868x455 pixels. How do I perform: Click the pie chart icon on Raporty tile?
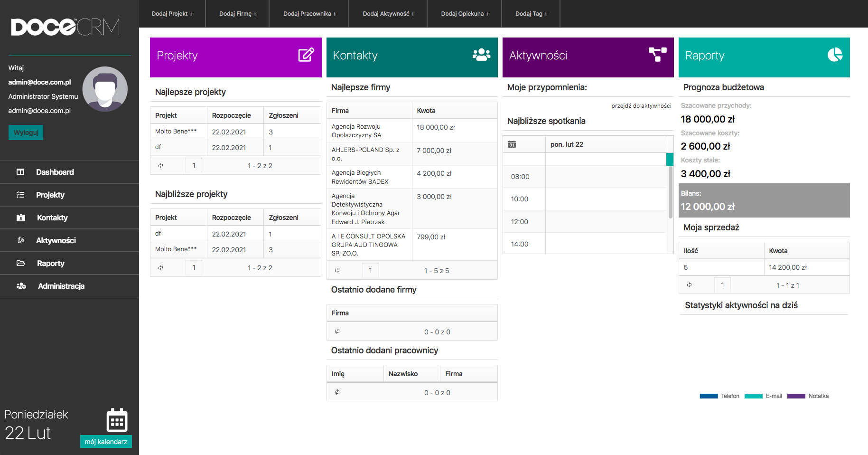tap(835, 55)
